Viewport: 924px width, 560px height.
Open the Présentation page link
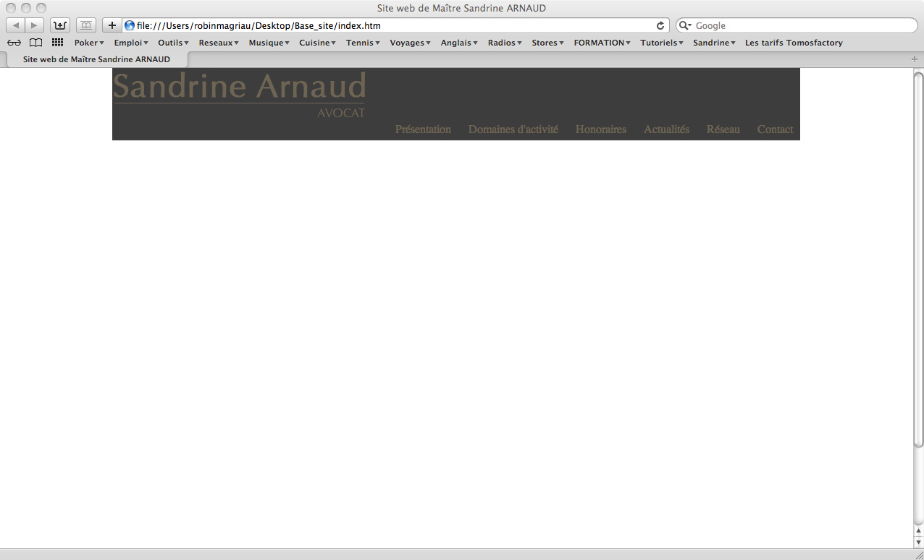tap(423, 130)
